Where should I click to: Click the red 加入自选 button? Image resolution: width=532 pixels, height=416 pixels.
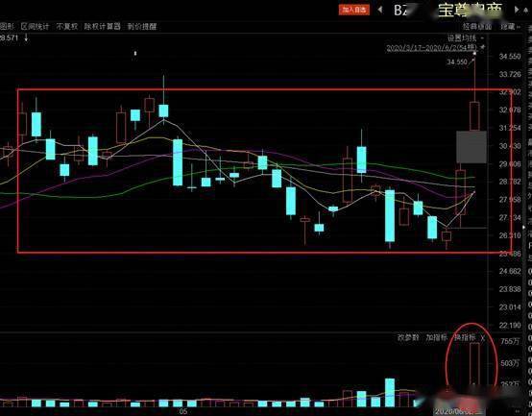354,10
